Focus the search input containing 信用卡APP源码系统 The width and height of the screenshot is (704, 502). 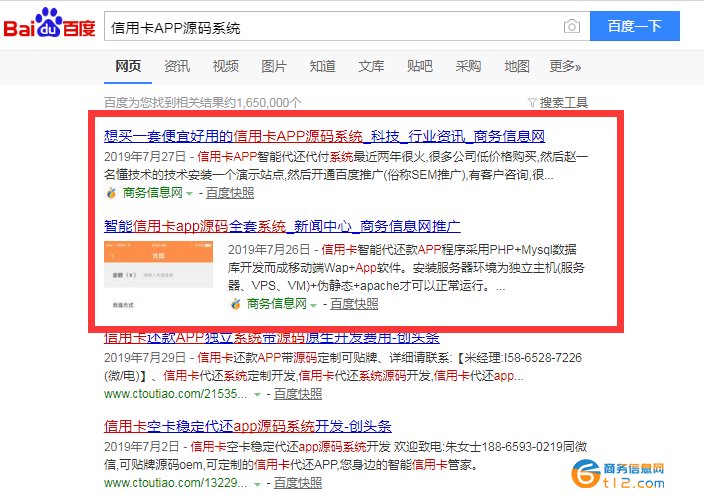[347, 26]
